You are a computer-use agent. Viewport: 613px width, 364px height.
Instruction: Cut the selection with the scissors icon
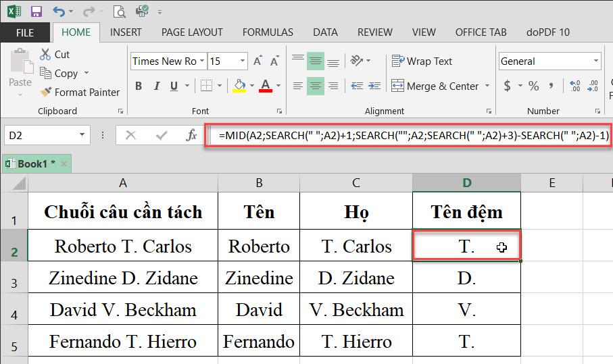45,54
